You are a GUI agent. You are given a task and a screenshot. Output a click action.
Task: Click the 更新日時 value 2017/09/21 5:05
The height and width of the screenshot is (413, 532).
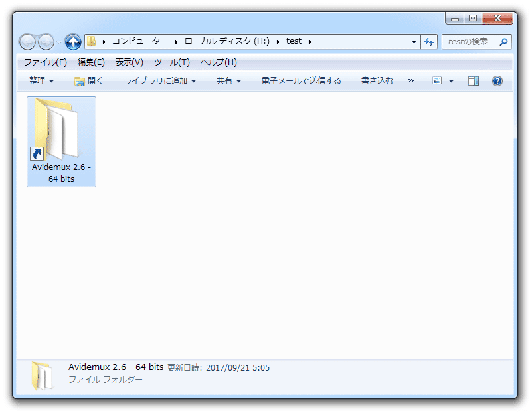238,368
